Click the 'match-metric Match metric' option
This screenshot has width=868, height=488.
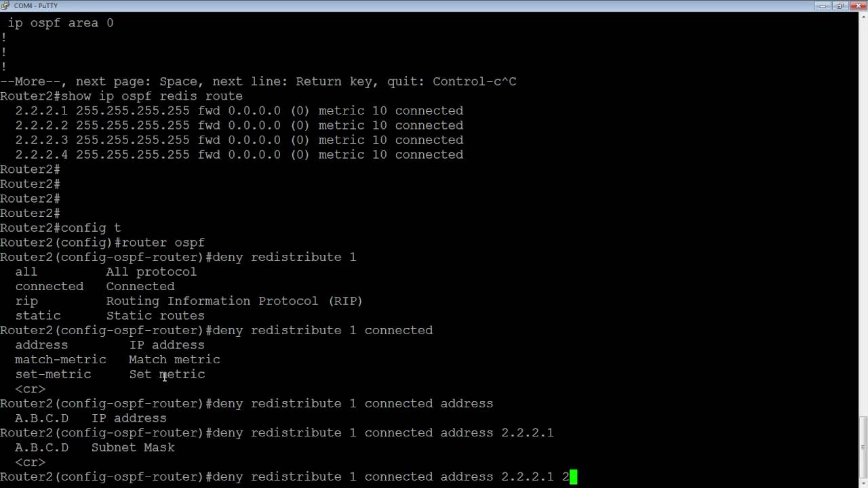pyautogui.click(x=117, y=359)
